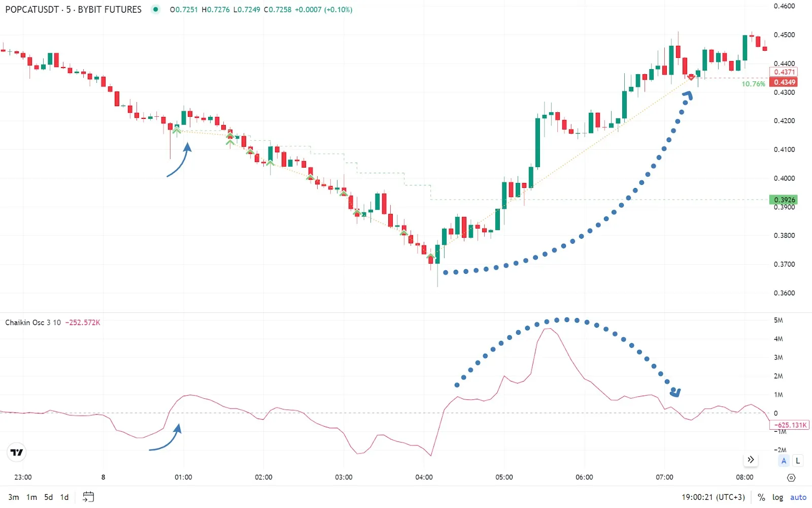Click the green 0.3926 price label

click(x=784, y=200)
